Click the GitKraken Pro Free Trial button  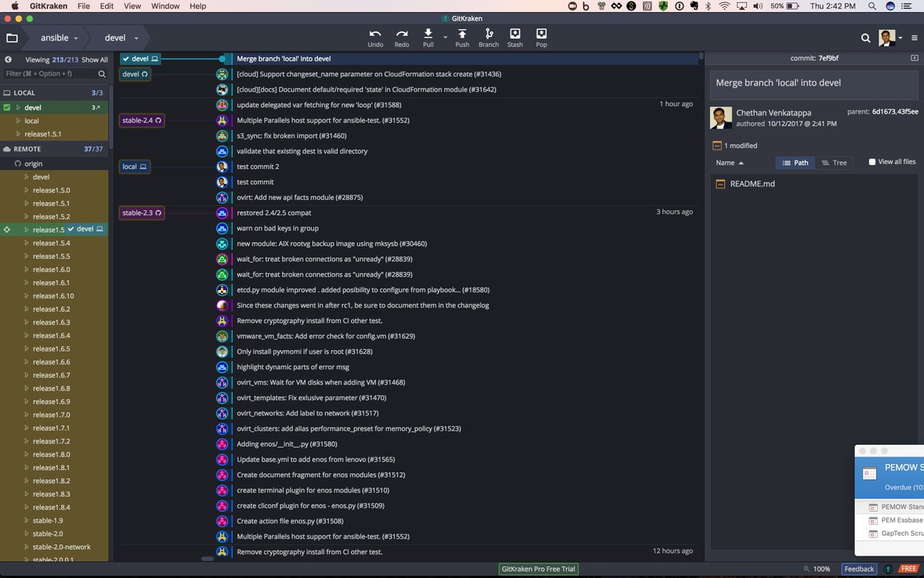[x=539, y=569]
